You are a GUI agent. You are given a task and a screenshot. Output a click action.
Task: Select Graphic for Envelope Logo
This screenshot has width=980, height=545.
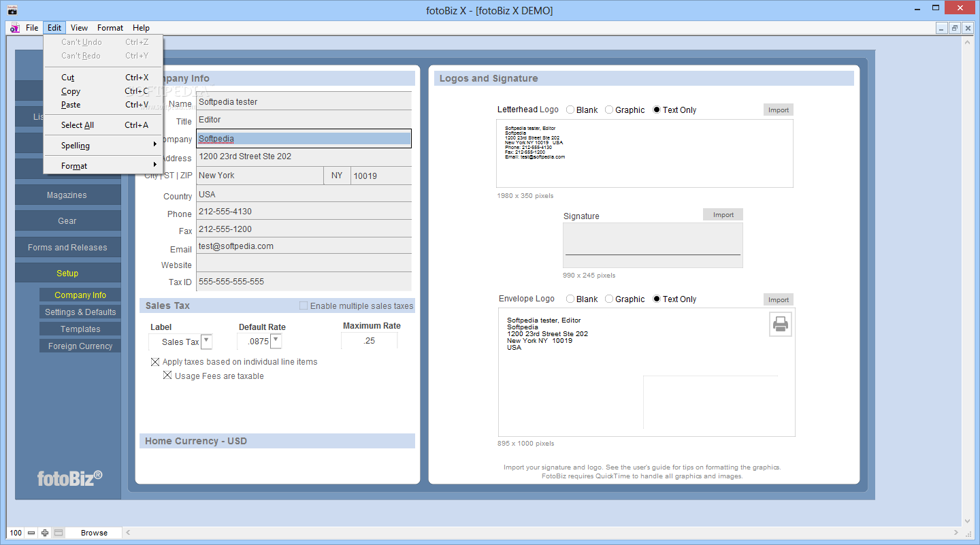(x=609, y=299)
